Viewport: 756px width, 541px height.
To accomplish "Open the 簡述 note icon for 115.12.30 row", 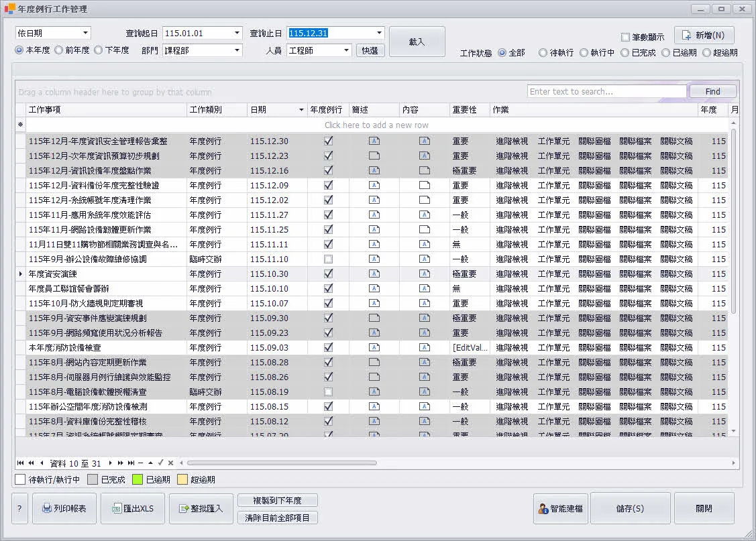I will [374, 141].
